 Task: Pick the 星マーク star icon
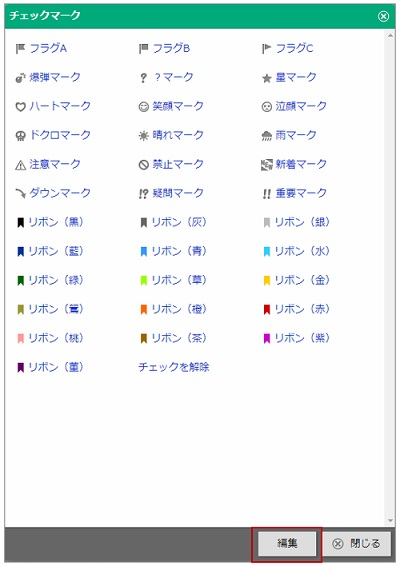click(266, 78)
